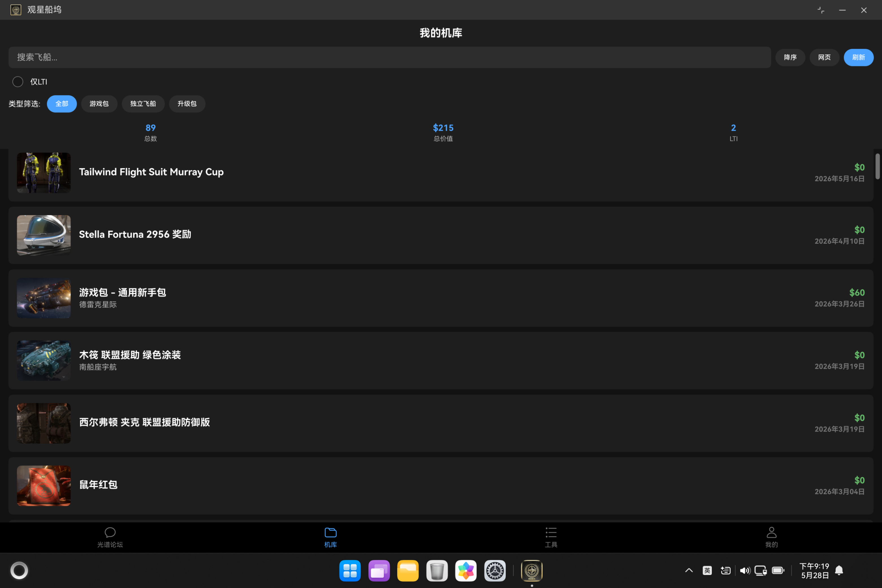The height and width of the screenshot is (588, 882).
Task: Click the $215 总价值 total value
Action: tap(443, 133)
